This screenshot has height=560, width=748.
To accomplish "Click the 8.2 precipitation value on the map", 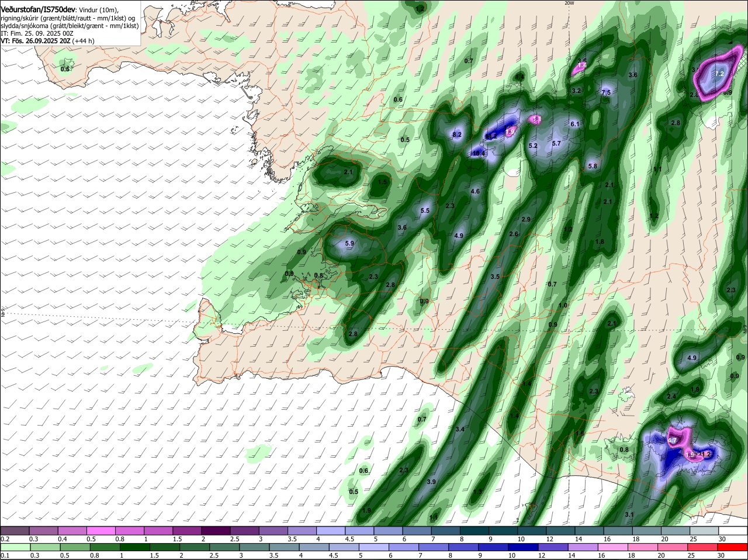I will [457, 134].
